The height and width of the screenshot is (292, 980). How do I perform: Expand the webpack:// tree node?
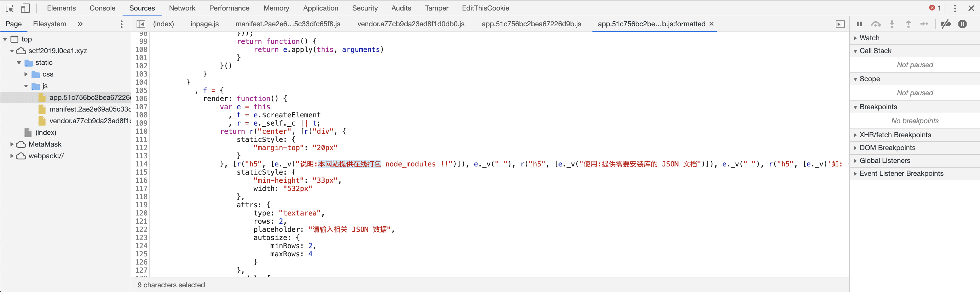12,156
